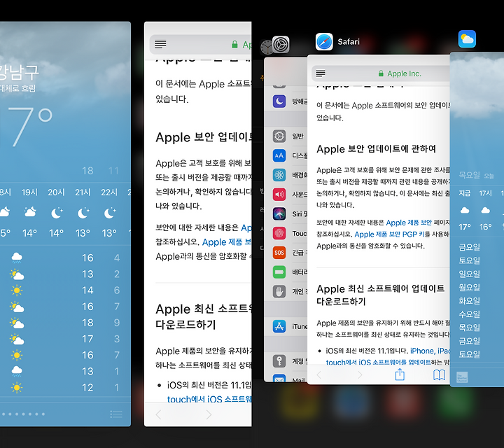Open Sounds speaker icon in Settings card

pyautogui.click(x=279, y=195)
